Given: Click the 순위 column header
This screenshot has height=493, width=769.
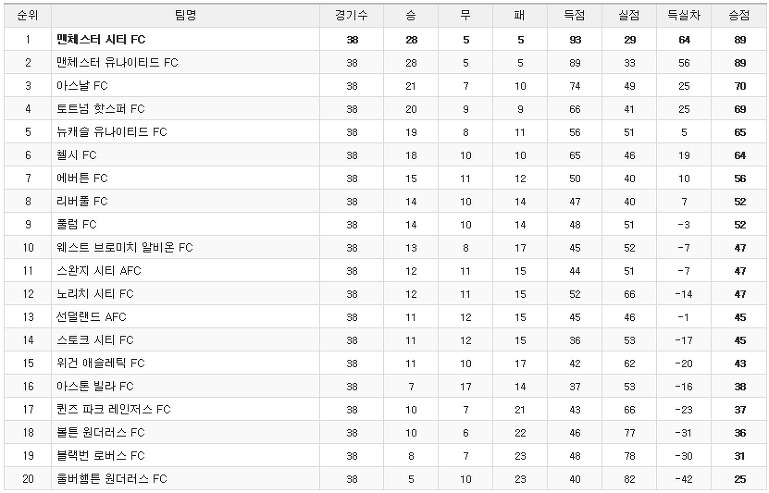Looking at the screenshot, I should tap(27, 15).
